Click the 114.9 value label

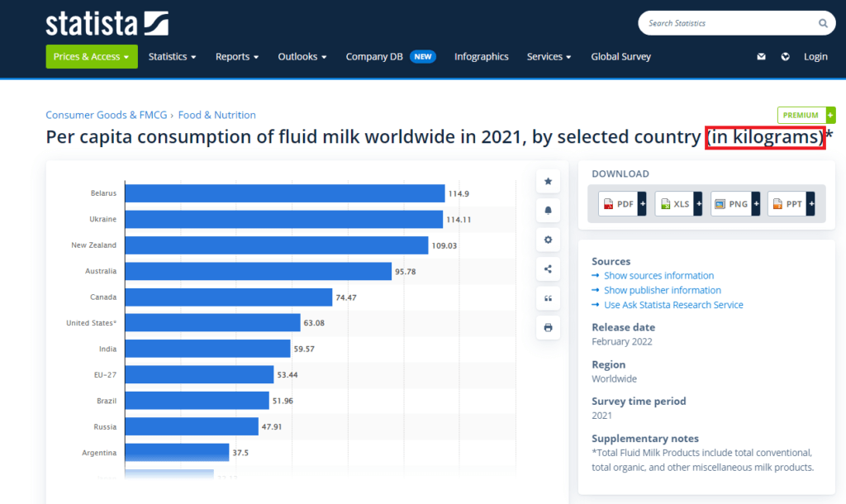click(459, 193)
